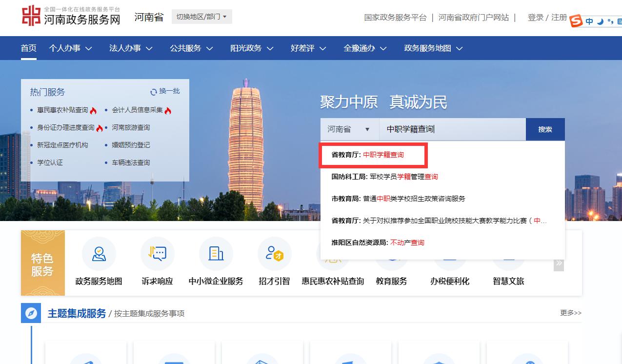Expand 个人办事 menu
Image resolution: width=622 pixels, height=364 pixels.
pyautogui.click(x=71, y=48)
